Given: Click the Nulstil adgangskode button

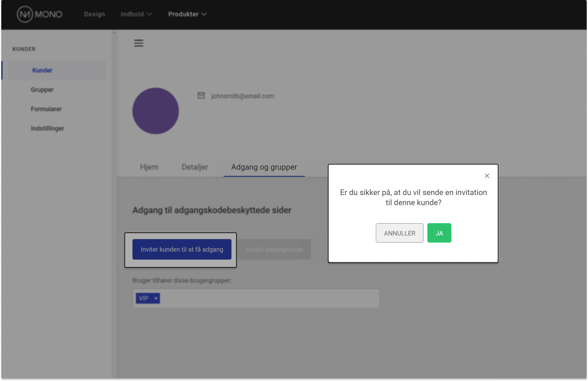Looking at the screenshot, I should pyautogui.click(x=274, y=249).
